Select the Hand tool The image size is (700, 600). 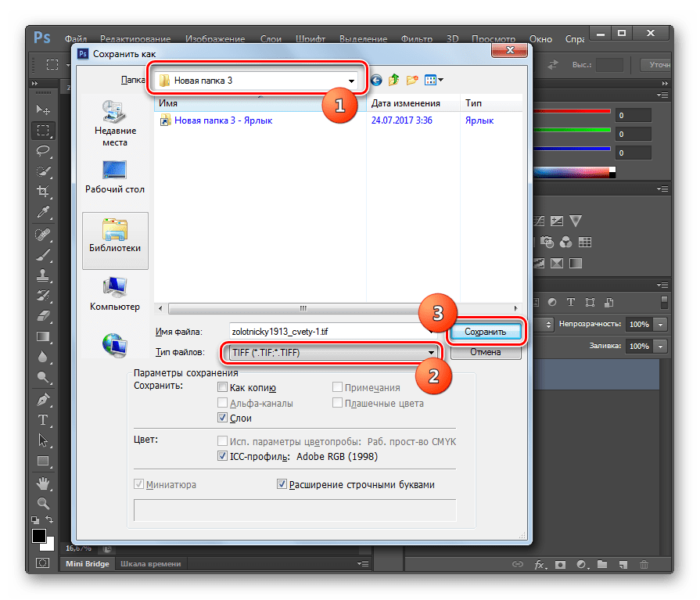click(x=43, y=483)
